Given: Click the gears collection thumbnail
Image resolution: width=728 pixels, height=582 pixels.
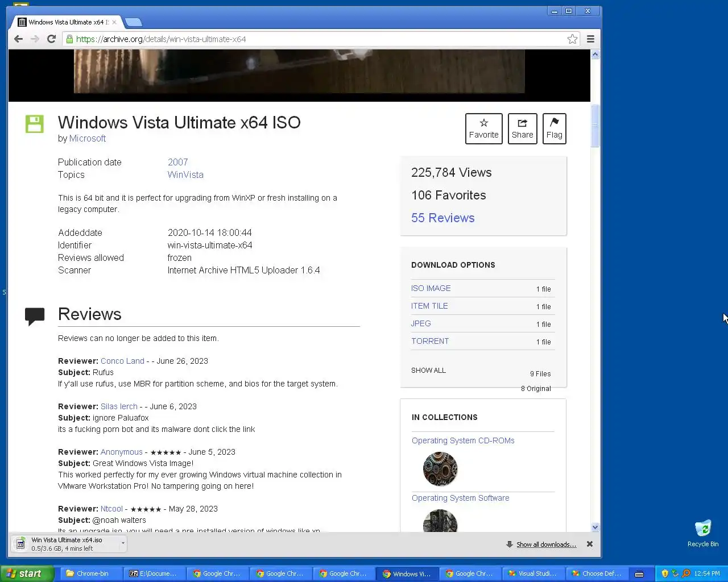Looking at the screenshot, I should point(440,469).
